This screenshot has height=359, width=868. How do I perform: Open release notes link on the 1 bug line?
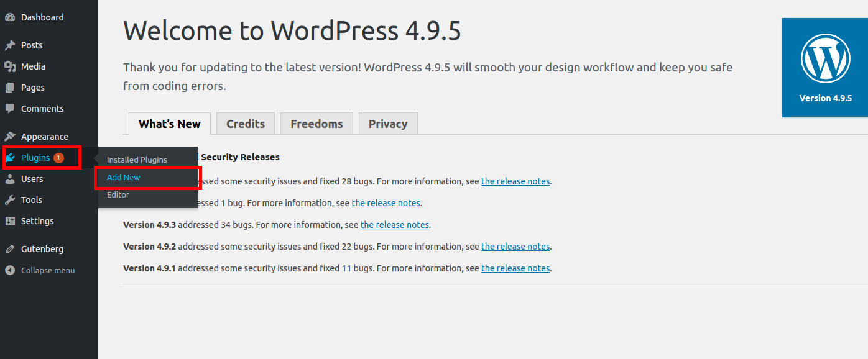(386, 203)
